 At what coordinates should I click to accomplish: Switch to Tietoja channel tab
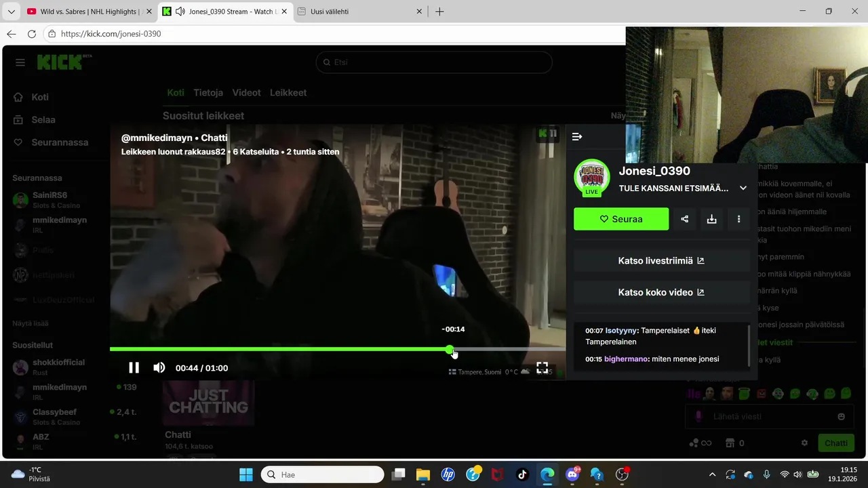tap(208, 93)
